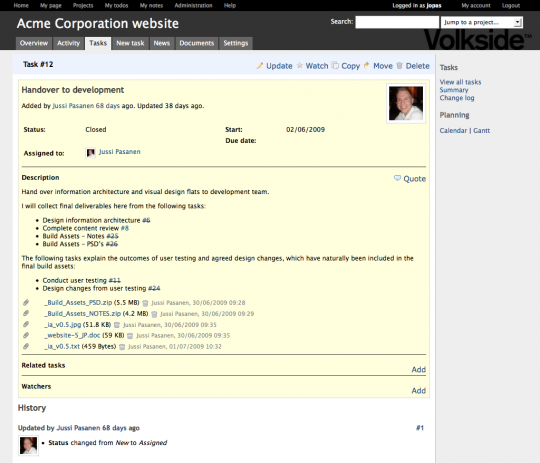
Task: Open task #26 Build Assets PSD's link
Action: point(112,244)
